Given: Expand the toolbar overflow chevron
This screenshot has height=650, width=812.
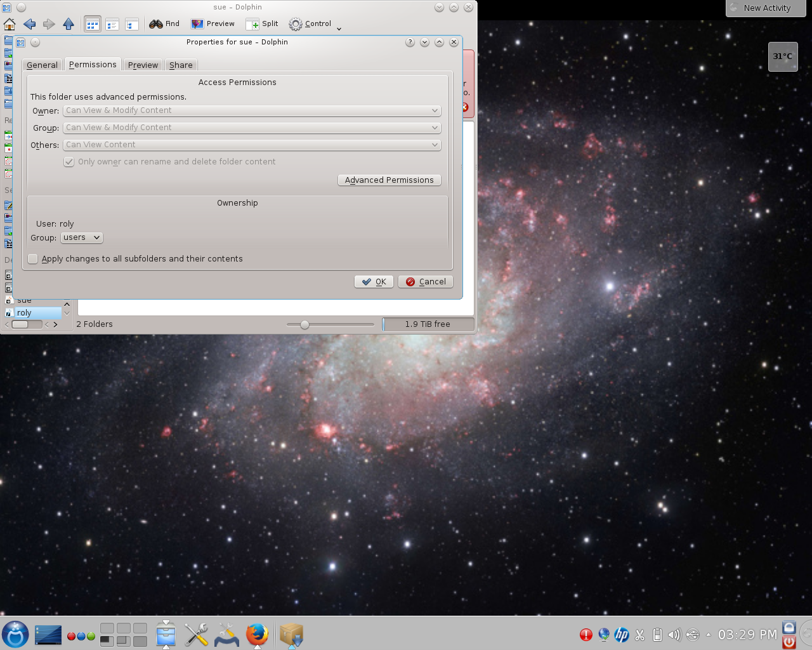Looking at the screenshot, I should (x=339, y=29).
